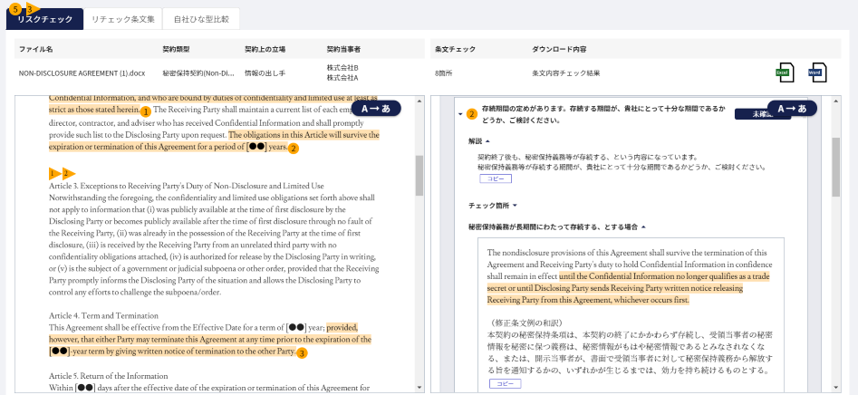The height and width of the screenshot is (395, 858).
Task: Click up arrow of contract document scrollbar
Action: click(419, 101)
